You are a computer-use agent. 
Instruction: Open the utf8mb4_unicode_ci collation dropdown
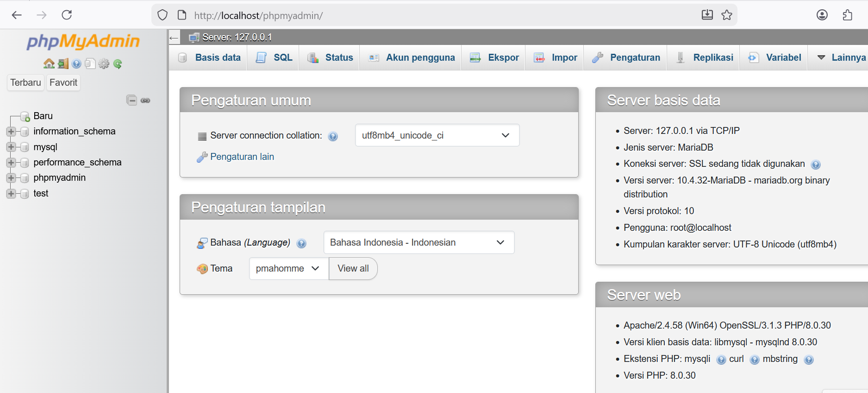click(437, 135)
